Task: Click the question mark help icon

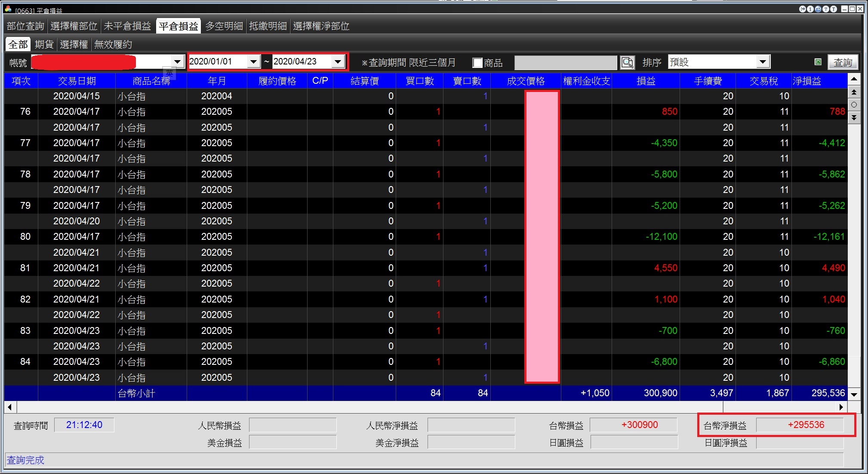Action: click(x=826, y=9)
